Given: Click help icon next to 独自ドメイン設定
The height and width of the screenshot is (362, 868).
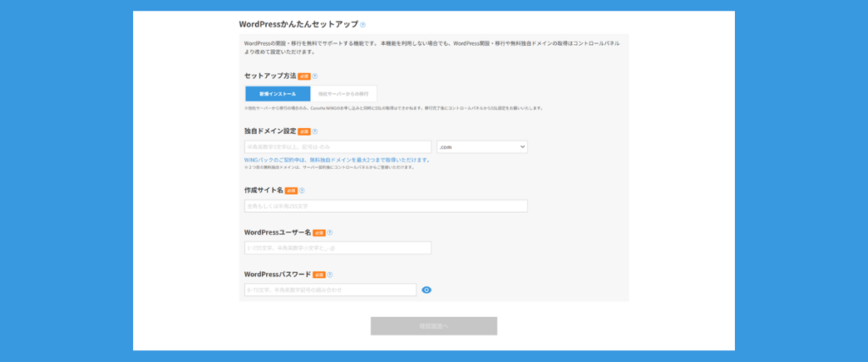Looking at the screenshot, I should pos(315,131).
